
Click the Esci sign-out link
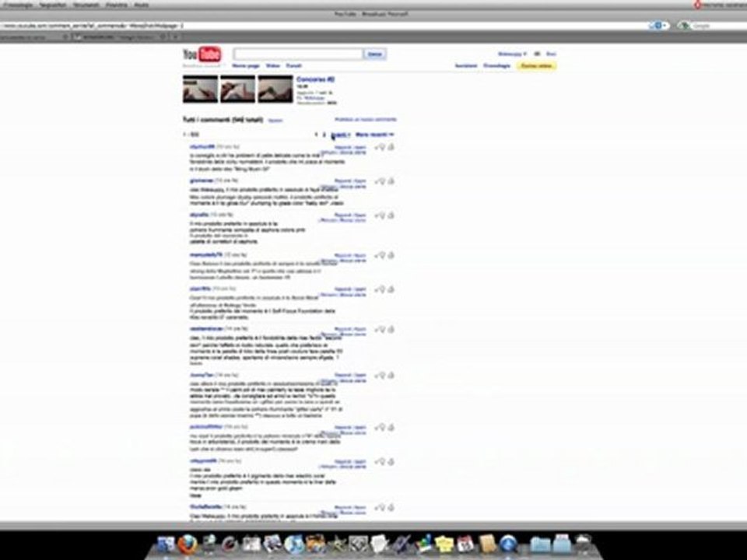point(551,54)
